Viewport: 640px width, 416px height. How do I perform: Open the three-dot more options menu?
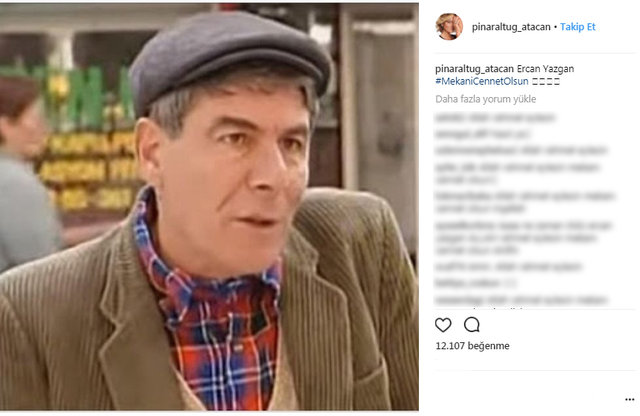tap(630, 399)
